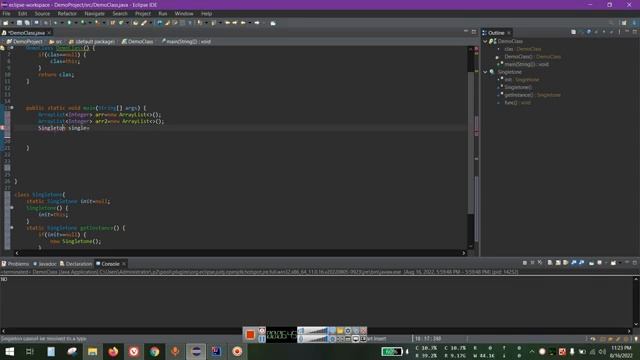
Task: Open the New file dropdown arrow
Action: tap(12, 23)
